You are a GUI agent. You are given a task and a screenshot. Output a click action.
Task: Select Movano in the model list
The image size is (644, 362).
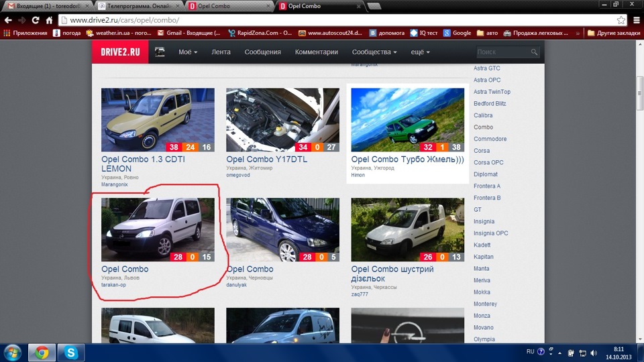tap(484, 328)
